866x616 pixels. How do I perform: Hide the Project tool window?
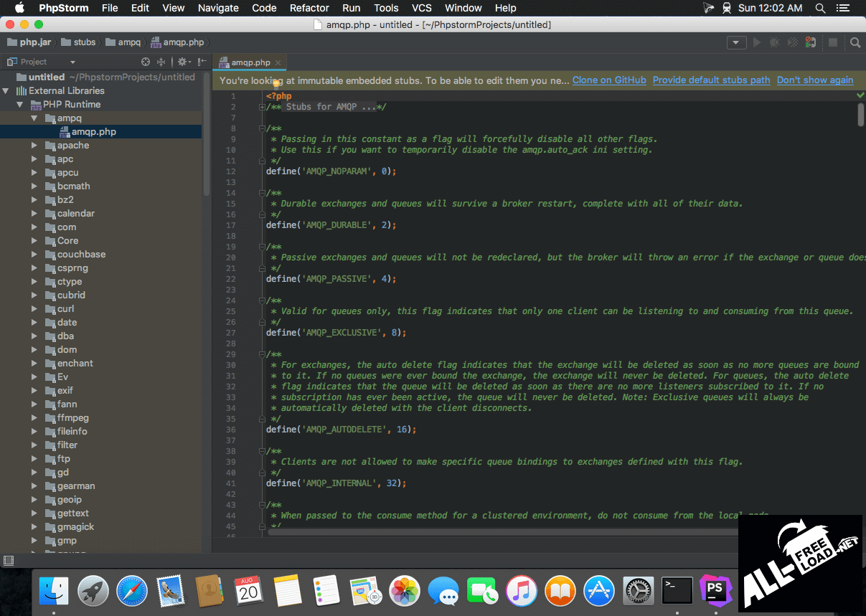coord(202,62)
